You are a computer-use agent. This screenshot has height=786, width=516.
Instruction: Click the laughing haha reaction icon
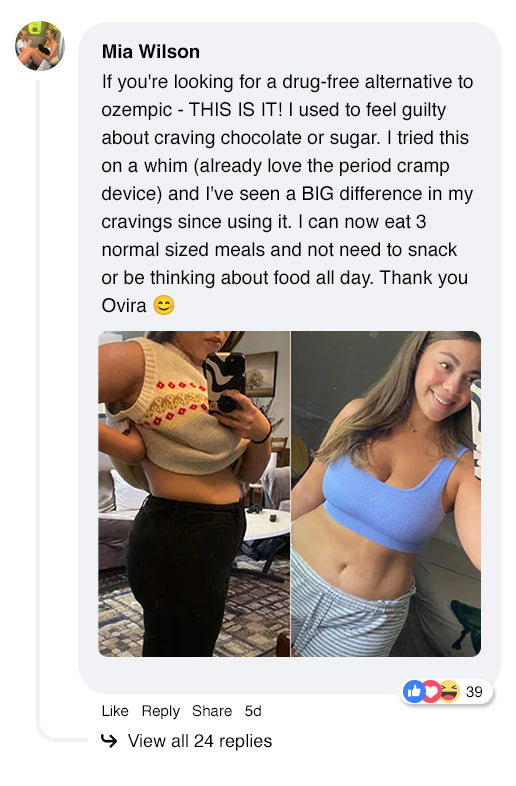[449, 692]
